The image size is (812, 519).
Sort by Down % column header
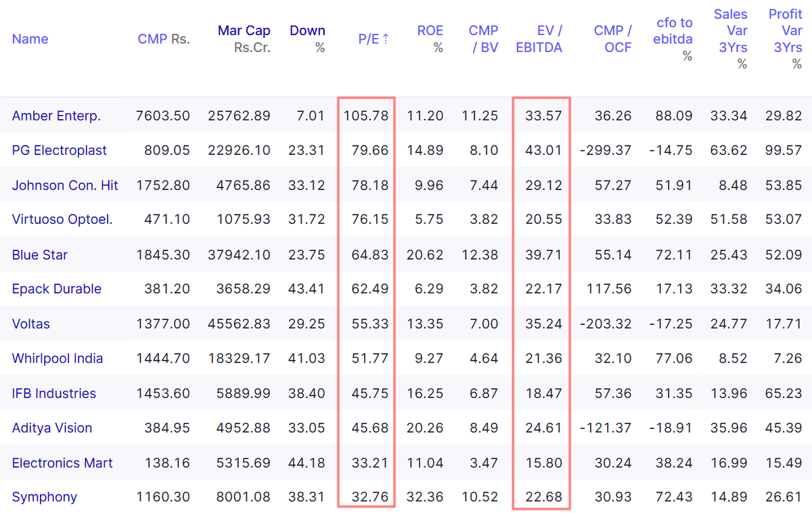(307, 39)
